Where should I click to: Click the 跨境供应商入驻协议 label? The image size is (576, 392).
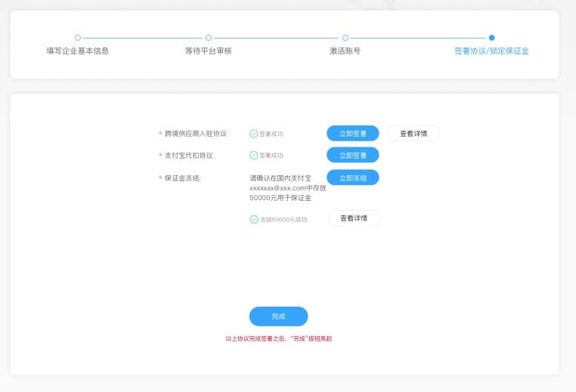(196, 134)
